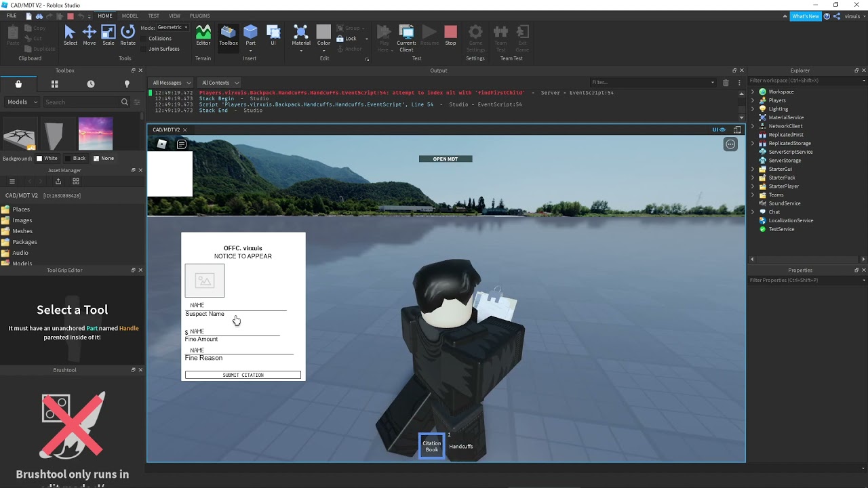Click the Fine Amount field
The height and width of the screenshot is (488, 868).
pyautogui.click(x=234, y=331)
